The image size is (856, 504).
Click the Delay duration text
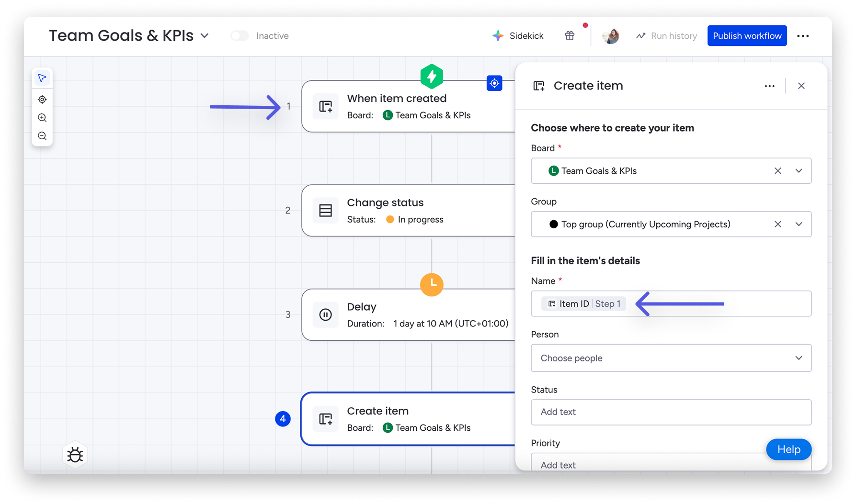(x=428, y=324)
